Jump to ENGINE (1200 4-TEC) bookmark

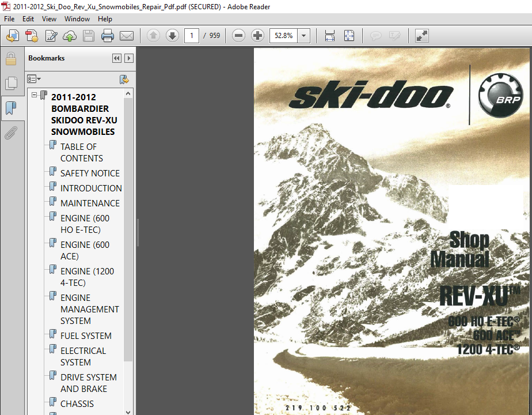tap(87, 277)
